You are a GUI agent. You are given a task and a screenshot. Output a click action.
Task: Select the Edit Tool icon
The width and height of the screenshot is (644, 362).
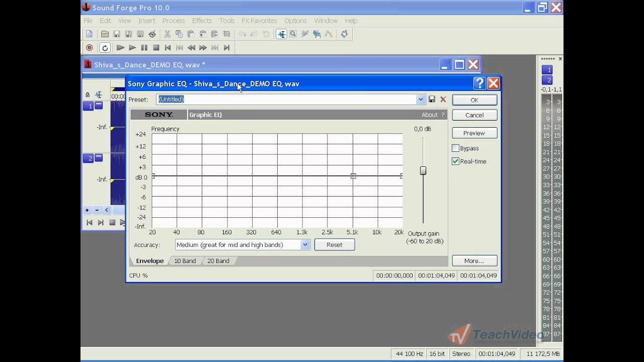coord(281,34)
